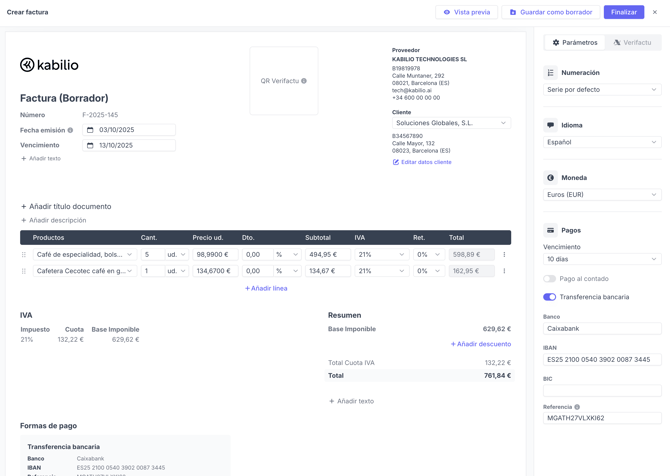Grab the drag handle of the first product line
The height and width of the screenshot is (476, 670).
24,255
